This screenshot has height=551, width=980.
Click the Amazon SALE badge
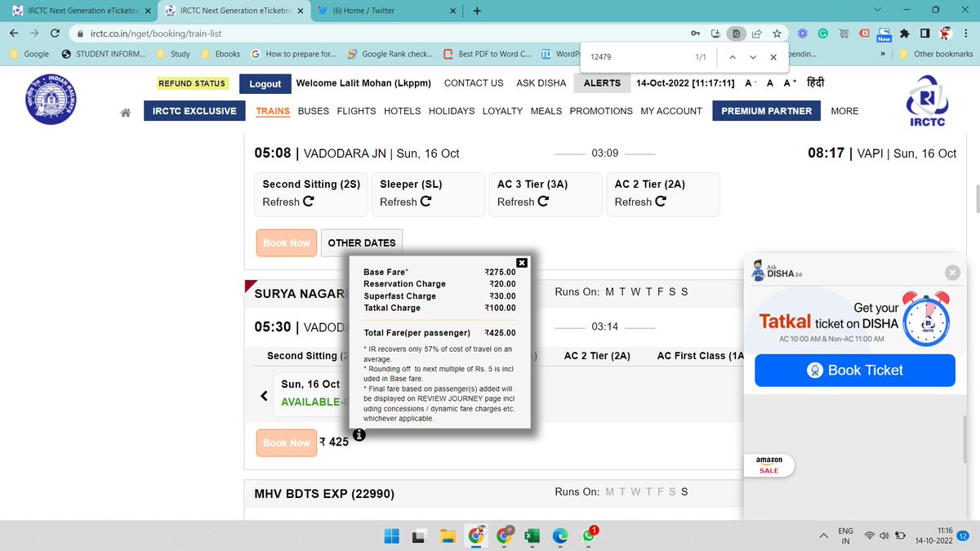tap(768, 465)
